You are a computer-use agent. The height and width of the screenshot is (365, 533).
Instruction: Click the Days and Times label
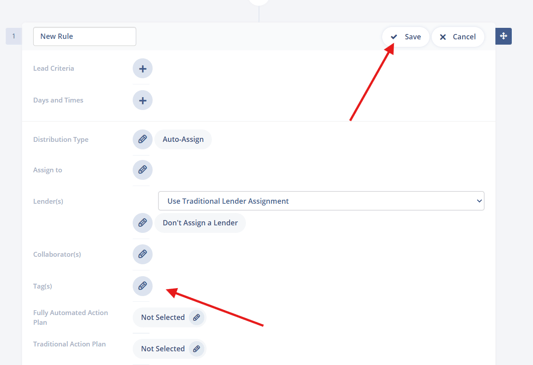[x=58, y=100]
